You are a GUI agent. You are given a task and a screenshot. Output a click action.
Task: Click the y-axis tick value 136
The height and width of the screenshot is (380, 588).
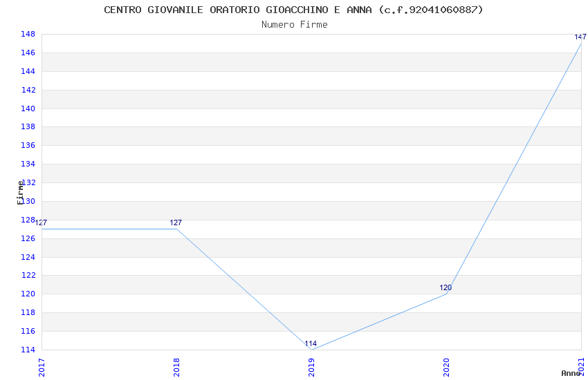pos(28,145)
